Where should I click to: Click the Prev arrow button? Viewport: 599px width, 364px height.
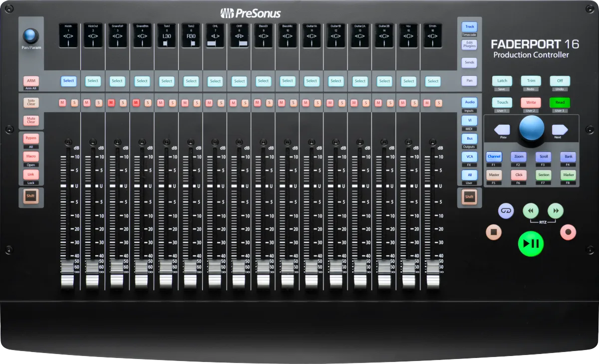pyautogui.click(x=502, y=130)
